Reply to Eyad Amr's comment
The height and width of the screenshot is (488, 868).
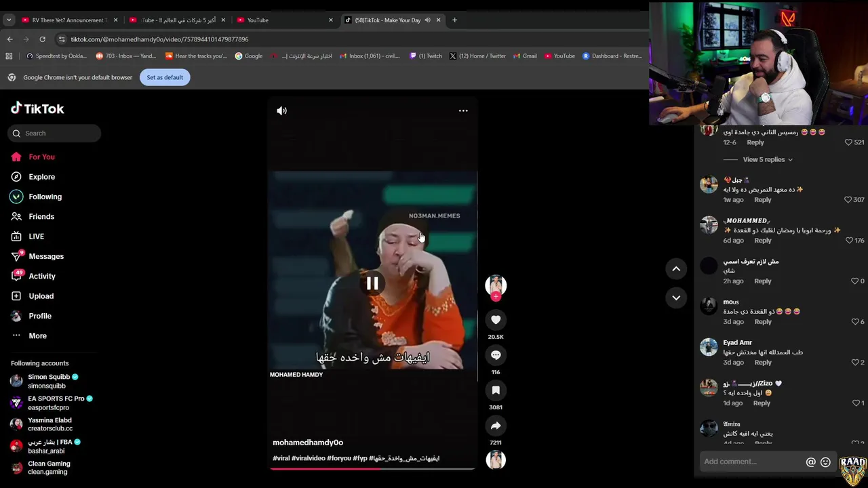click(763, 363)
